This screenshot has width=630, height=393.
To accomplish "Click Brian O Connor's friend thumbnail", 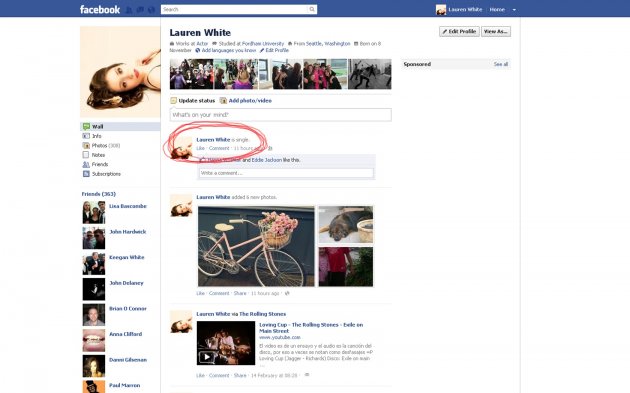I will point(94,315).
